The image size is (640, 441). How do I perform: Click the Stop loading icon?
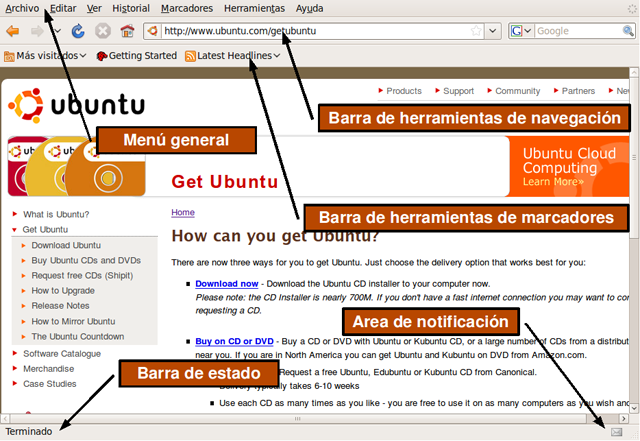pyautogui.click(x=102, y=31)
